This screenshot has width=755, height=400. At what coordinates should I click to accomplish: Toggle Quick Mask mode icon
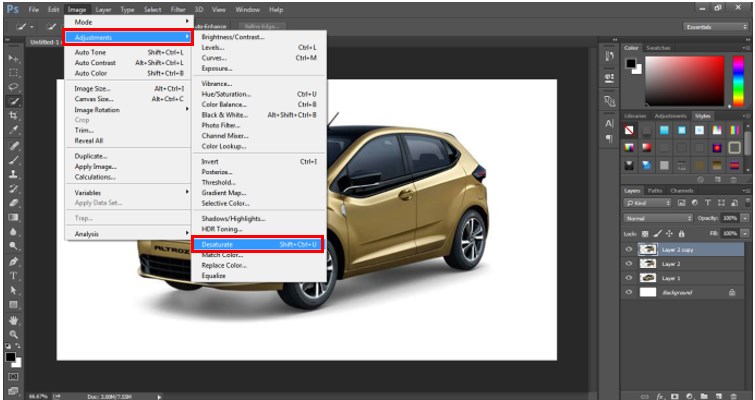pyautogui.click(x=13, y=376)
